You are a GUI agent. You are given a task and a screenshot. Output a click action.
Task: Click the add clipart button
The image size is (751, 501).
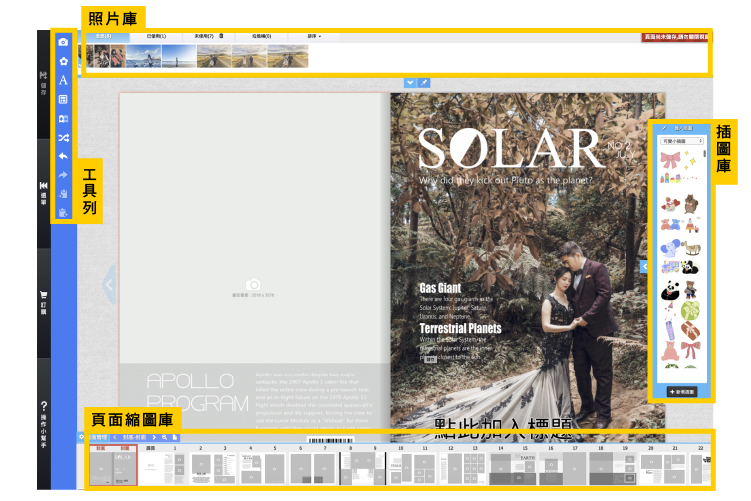682,391
